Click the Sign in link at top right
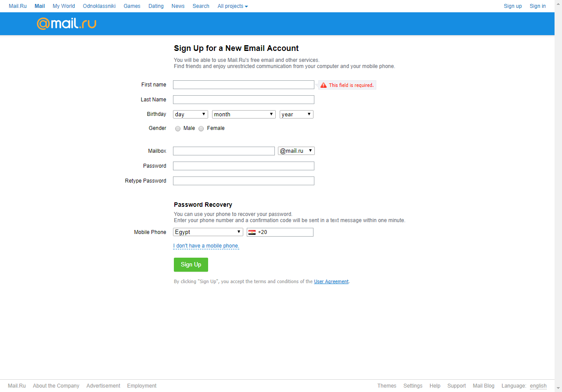The height and width of the screenshot is (392, 562). coord(537,6)
